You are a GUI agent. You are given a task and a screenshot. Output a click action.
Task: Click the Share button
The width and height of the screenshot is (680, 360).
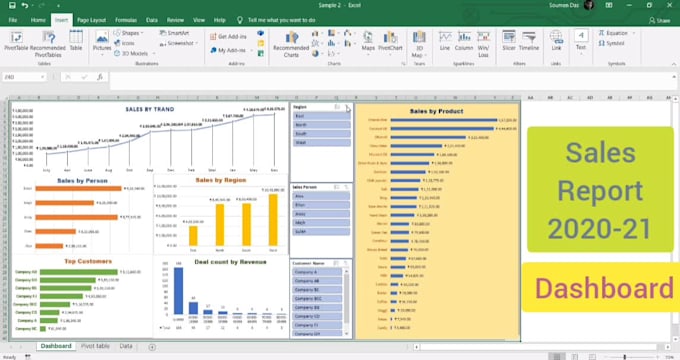point(660,20)
